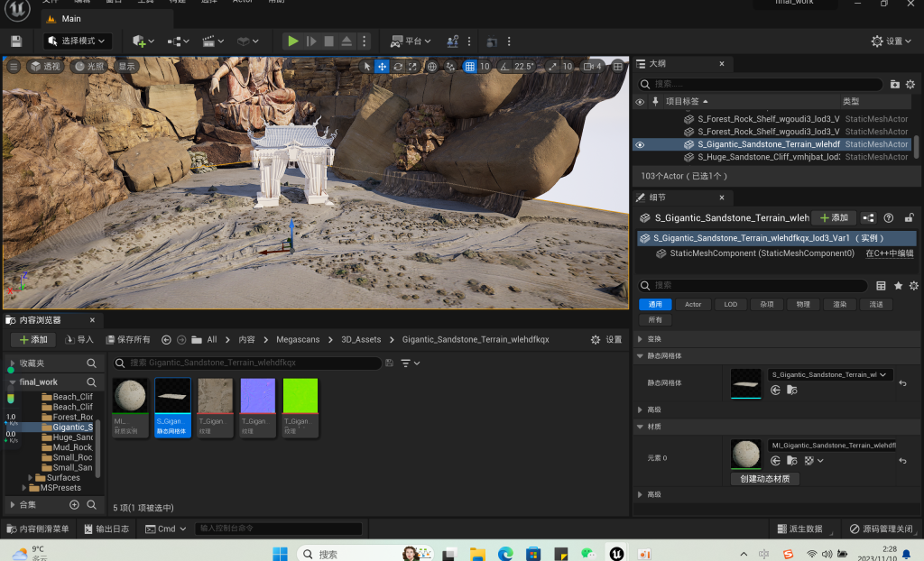The width and height of the screenshot is (924, 561).
Task: Open the 在C++中编辑 link
Action: click(890, 253)
